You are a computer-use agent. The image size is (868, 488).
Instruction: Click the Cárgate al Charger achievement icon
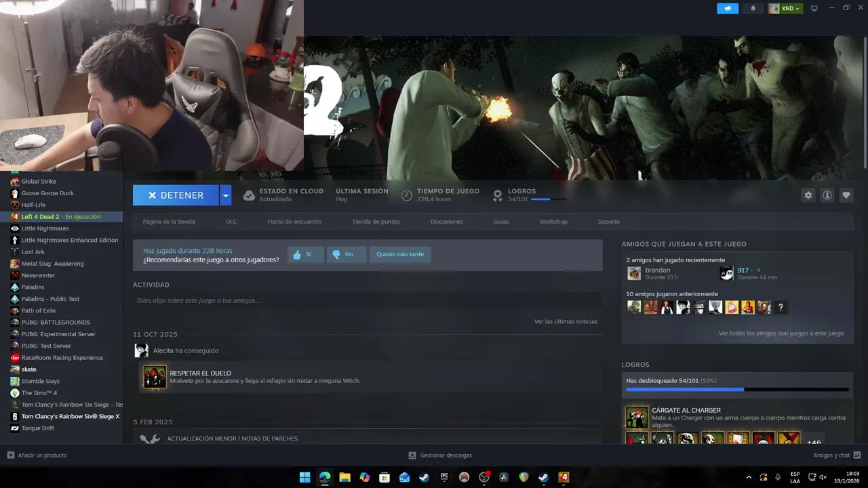point(637,417)
